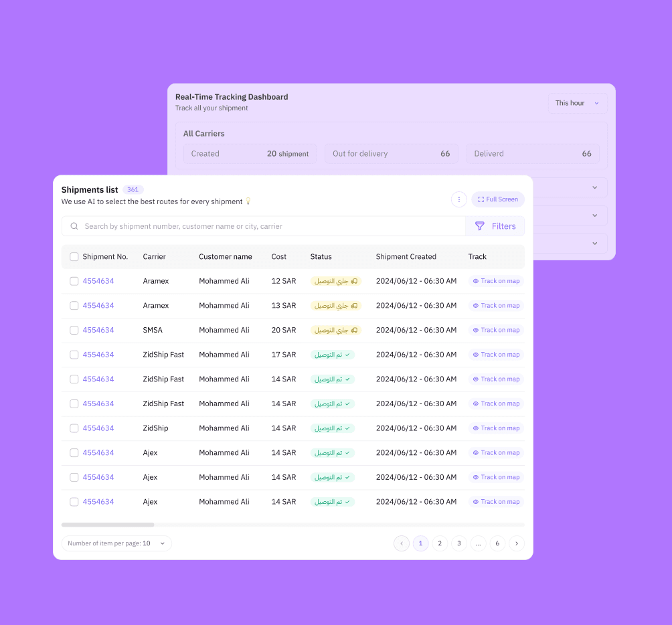Check the first Aramex row checkbox

[74, 281]
